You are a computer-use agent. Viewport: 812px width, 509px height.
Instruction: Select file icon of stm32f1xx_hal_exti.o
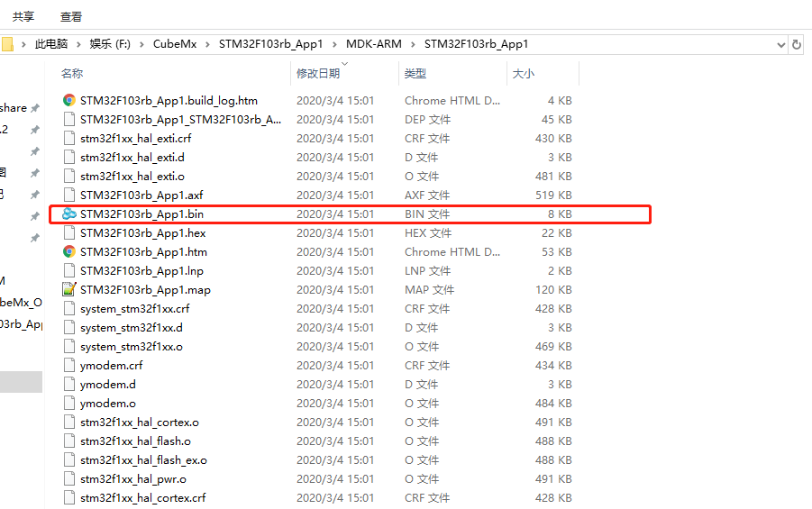click(x=68, y=176)
